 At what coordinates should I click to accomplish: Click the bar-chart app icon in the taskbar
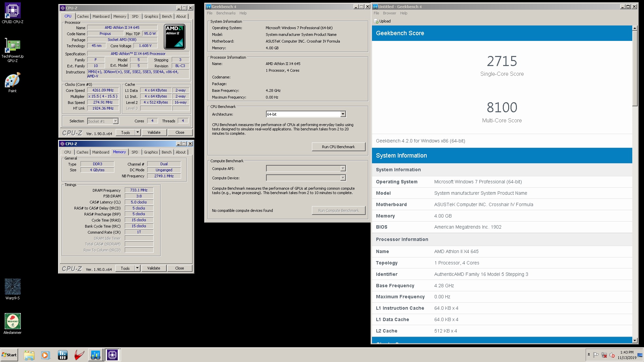click(x=62, y=355)
